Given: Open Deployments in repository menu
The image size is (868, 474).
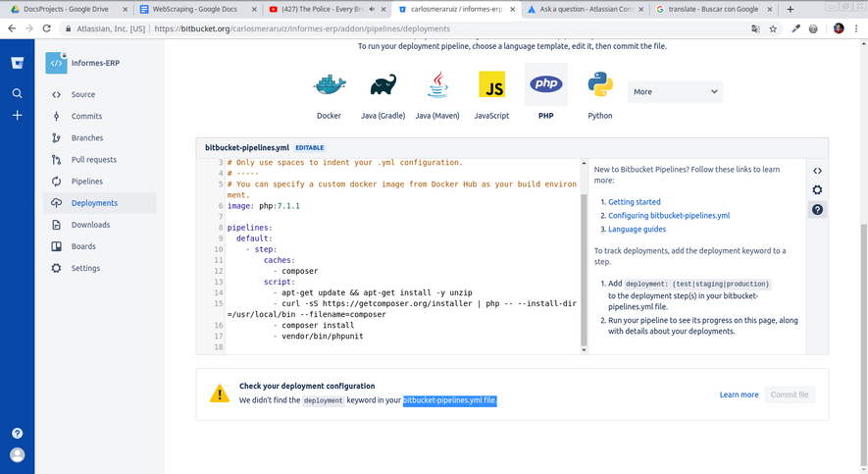Looking at the screenshot, I should click(x=100, y=203).
